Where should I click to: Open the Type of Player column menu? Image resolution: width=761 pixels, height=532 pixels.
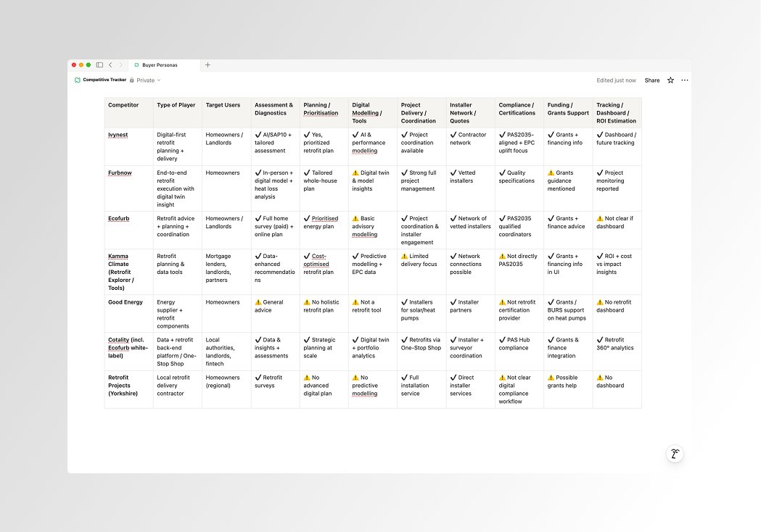click(176, 105)
